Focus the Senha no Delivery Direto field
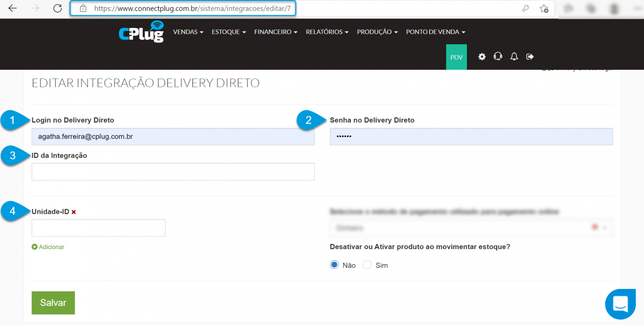644x325 pixels. pyautogui.click(x=472, y=136)
